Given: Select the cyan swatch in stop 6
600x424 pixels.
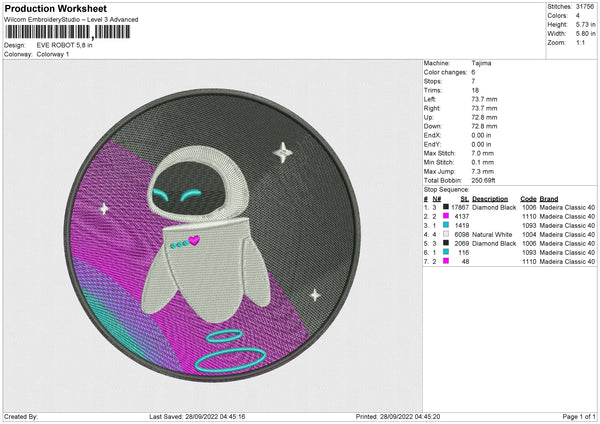Looking at the screenshot, I should click(444, 252).
